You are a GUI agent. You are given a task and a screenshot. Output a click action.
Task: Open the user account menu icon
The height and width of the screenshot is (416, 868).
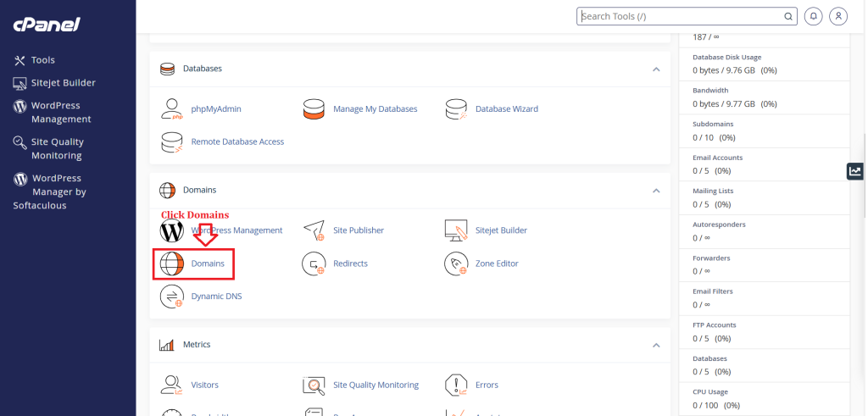838,16
